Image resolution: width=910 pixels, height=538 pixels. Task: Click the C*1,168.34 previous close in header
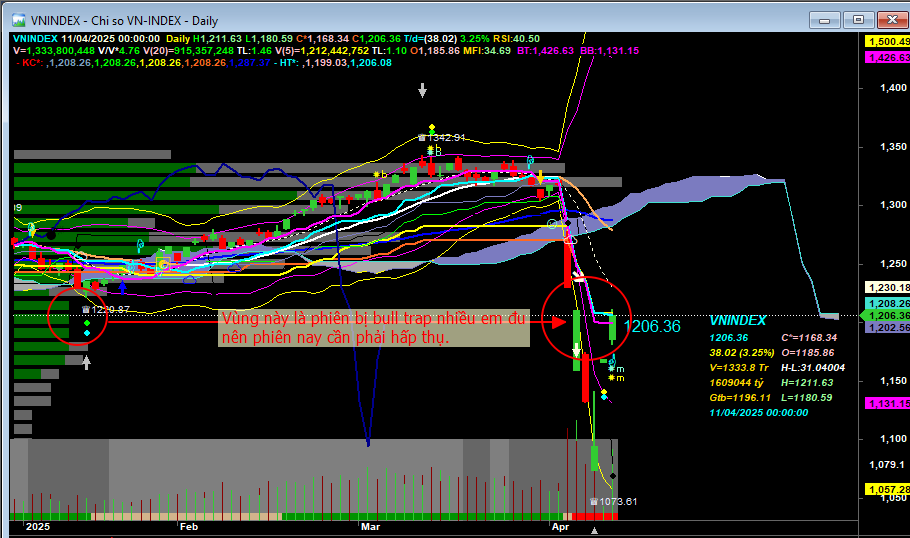(x=323, y=39)
